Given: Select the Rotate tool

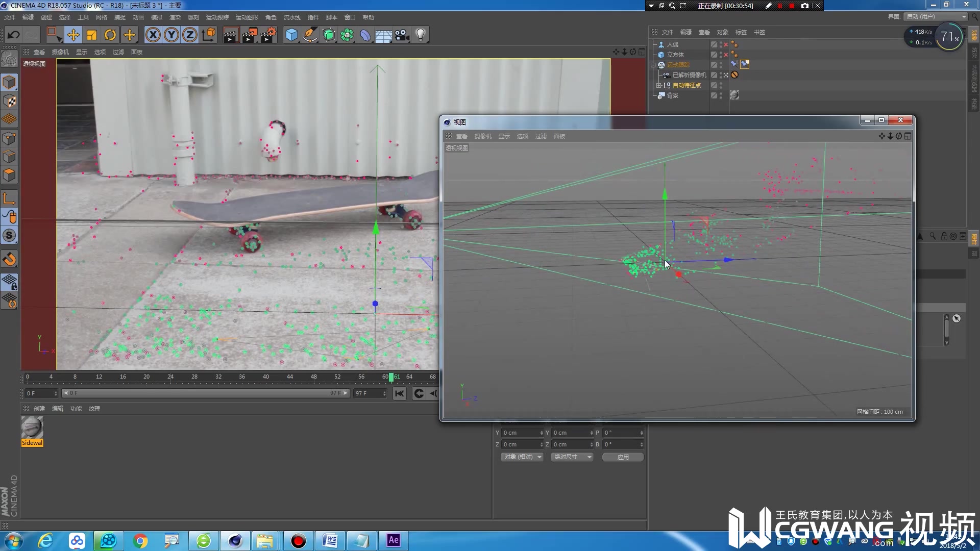Looking at the screenshot, I should coord(110,35).
